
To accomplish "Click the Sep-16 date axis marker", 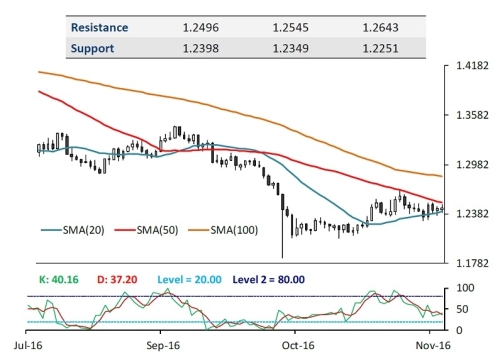I will [x=163, y=345].
